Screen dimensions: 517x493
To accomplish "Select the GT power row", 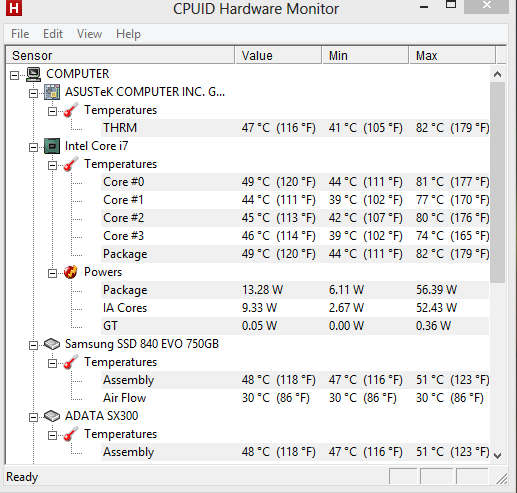I will [295, 326].
